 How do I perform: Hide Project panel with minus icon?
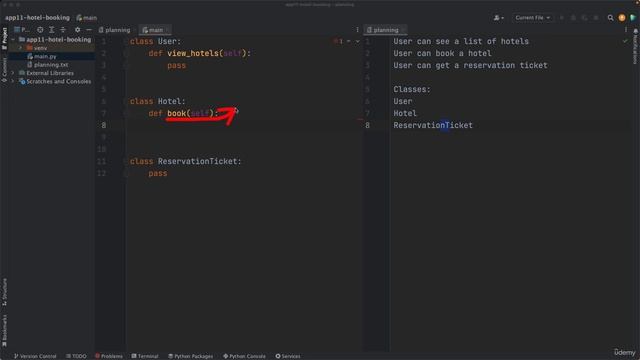(x=89, y=30)
